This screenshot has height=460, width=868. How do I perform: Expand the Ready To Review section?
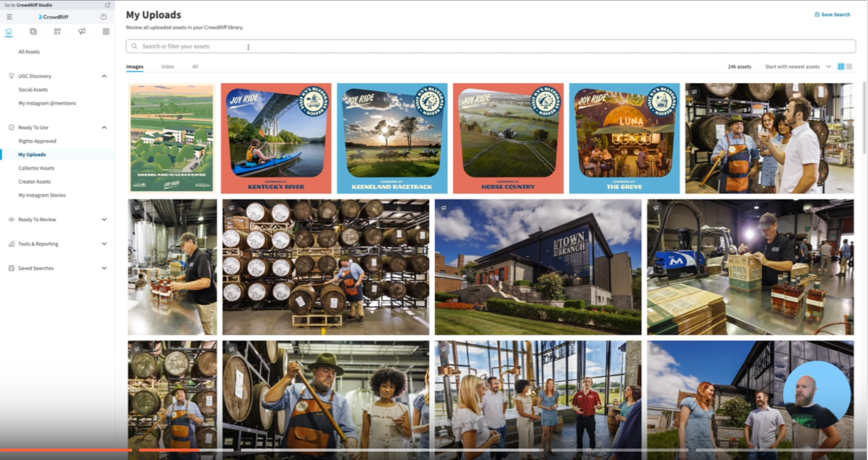(104, 219)
